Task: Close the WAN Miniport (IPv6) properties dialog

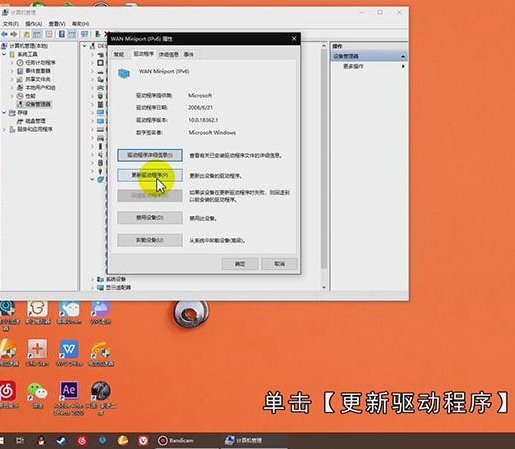Action: (294, 39)
